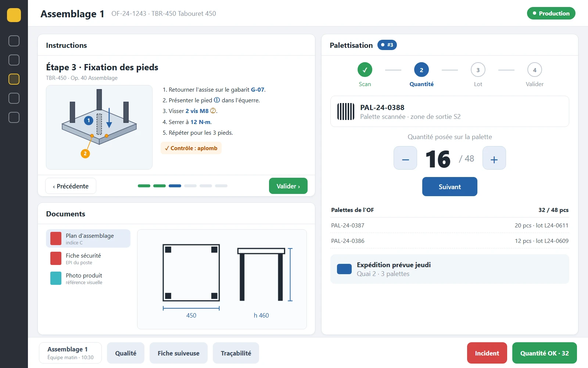Select the Quantité step 2 circle
Viewport: 588px width, 368px height.
coord(422,70)
